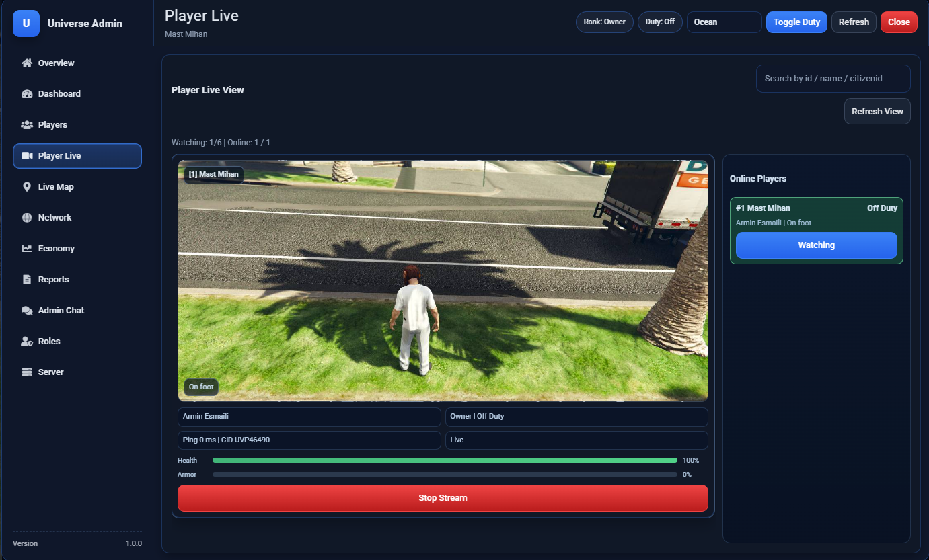Click the 0% armor value

click(x=687, y=475)
